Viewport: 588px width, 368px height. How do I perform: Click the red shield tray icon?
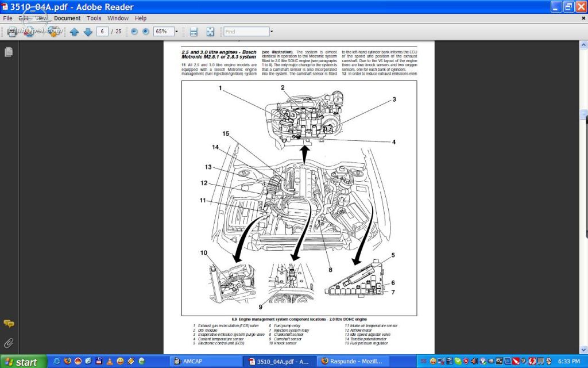(466, 361)
